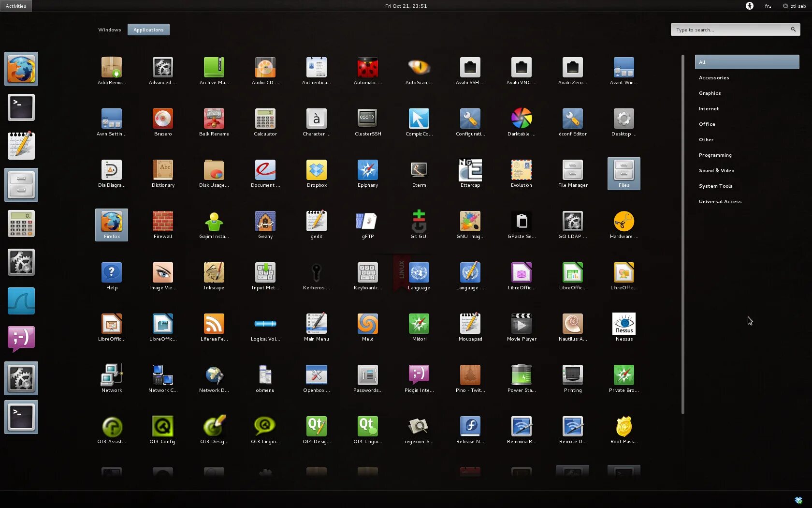Open the clock and calendar menu
This screenshot has height=508, width=812.
pos(406,6)
